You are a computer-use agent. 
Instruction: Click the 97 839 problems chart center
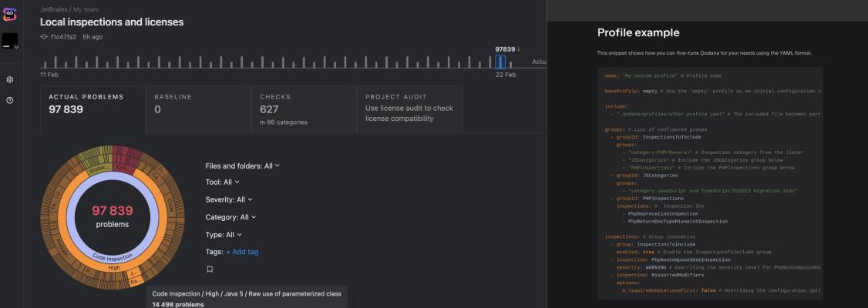(113, 216)
